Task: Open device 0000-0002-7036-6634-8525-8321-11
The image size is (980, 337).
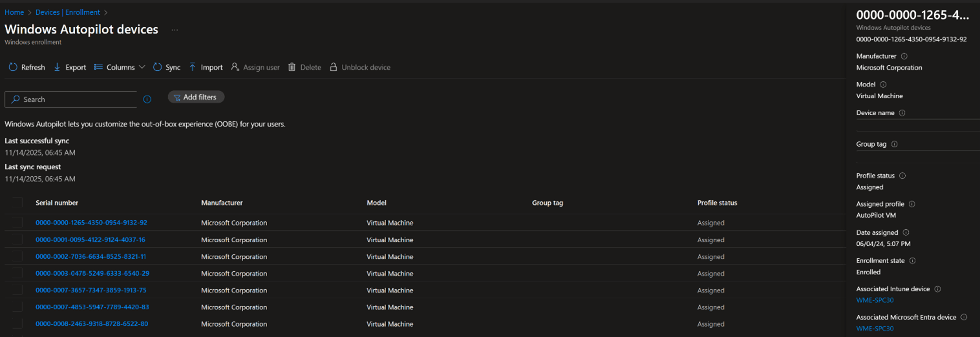Action: coord(91,256)
